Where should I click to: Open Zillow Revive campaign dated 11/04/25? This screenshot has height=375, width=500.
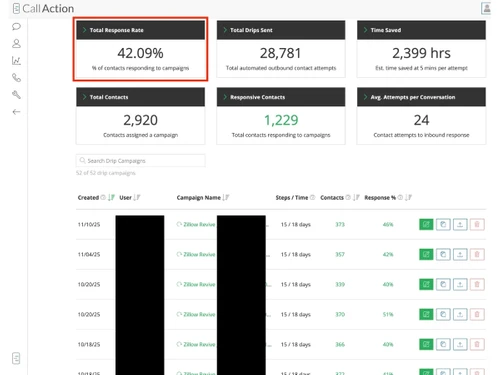[x=199, y=254]
